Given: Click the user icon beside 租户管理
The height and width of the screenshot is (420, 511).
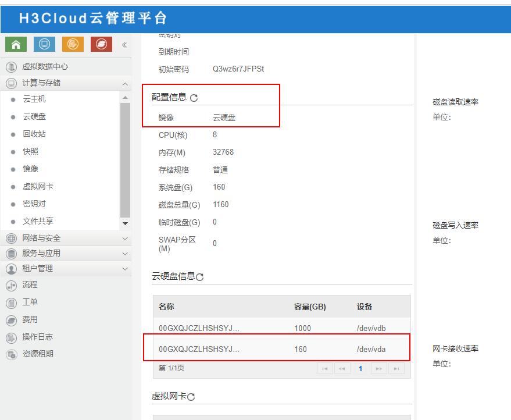Looking at the screenshot, I should 12,269.
